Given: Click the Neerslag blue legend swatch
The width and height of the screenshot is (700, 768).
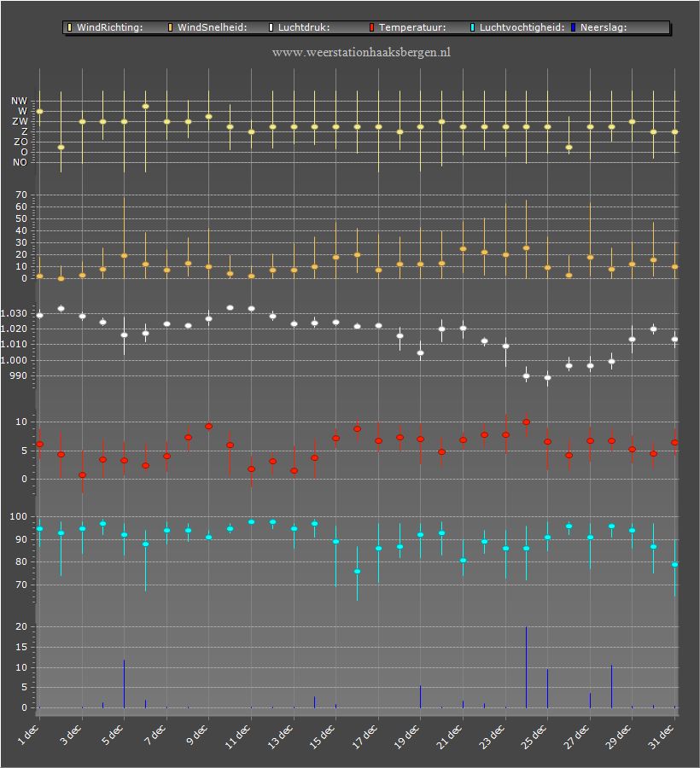Looking at the screenshot, I should (573, 27).
